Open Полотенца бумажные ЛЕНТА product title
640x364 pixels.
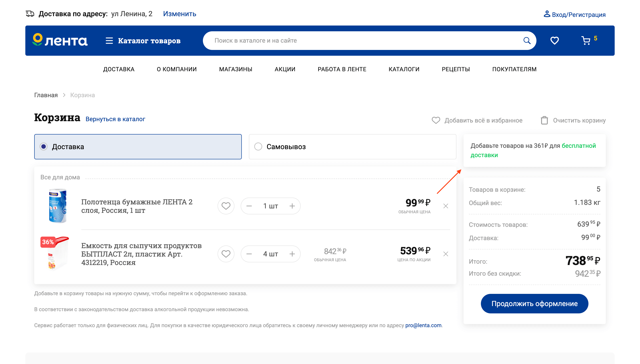tap(137, 206)
